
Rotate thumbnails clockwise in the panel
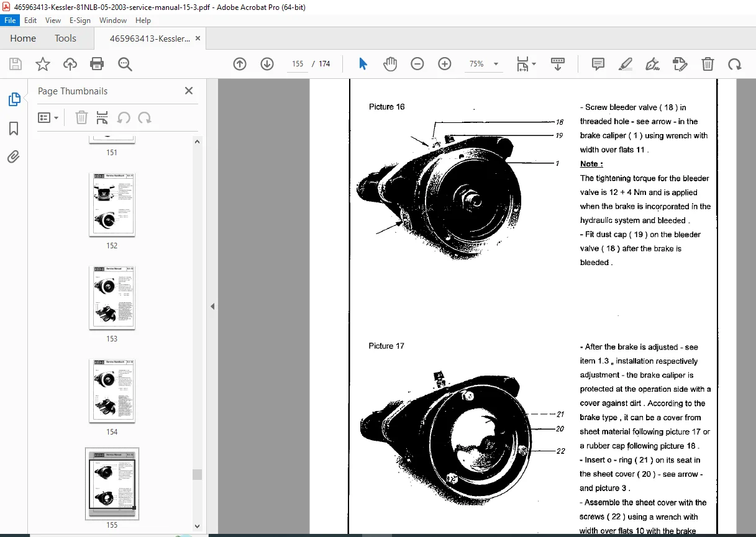point(144,118)
